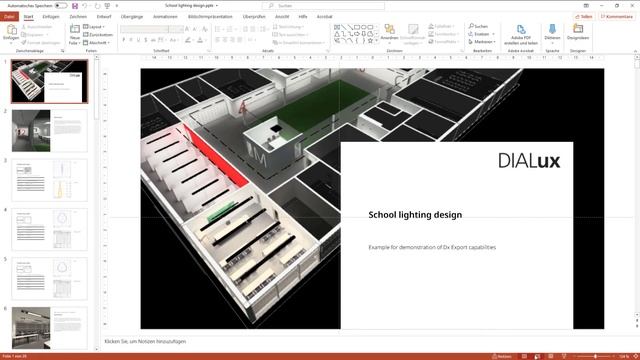Switch to the Einfügen ribbon tab

tap(51, 17)
